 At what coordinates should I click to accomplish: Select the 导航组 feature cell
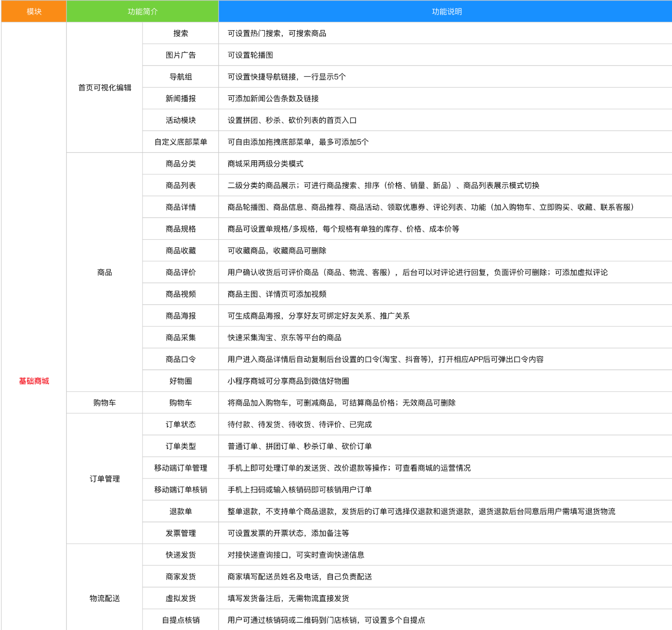pos(181,77)
